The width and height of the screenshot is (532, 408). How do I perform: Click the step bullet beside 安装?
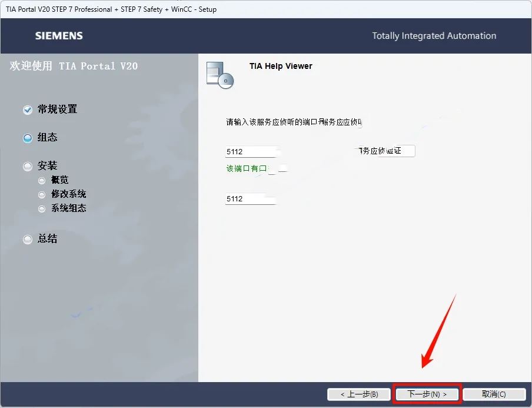[x=28, y=167]
